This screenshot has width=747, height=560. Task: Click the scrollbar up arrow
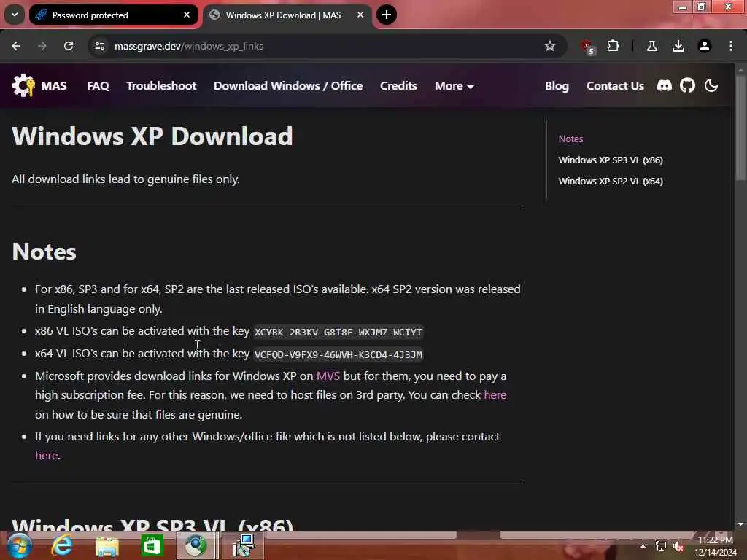point(740,69)
